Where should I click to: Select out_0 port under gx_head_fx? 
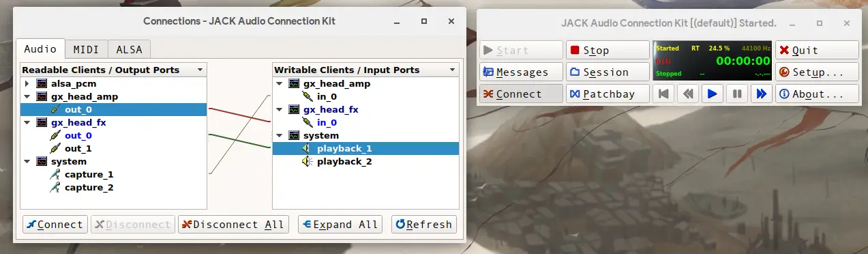click(78, 135)
